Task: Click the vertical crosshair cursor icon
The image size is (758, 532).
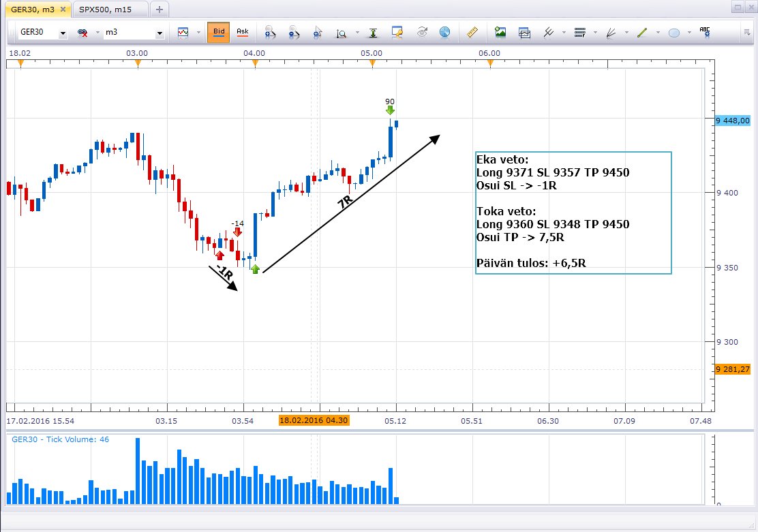Action: [373, 32]
